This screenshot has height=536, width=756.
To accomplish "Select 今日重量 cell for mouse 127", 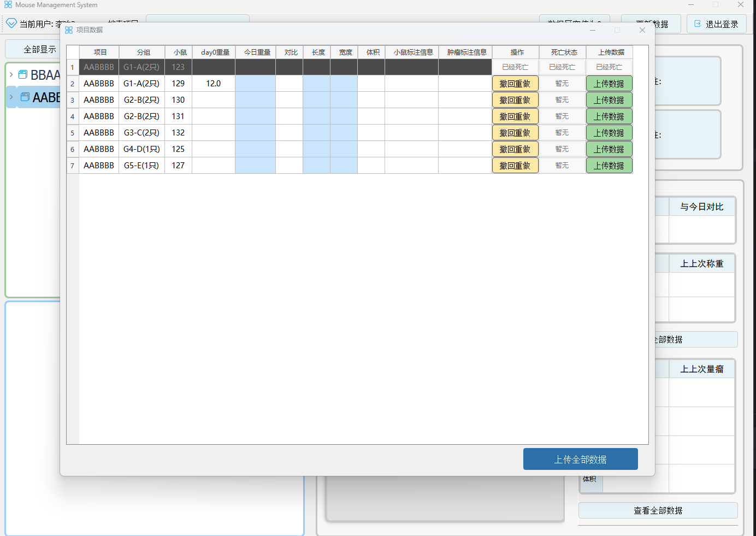I will 255,166.
